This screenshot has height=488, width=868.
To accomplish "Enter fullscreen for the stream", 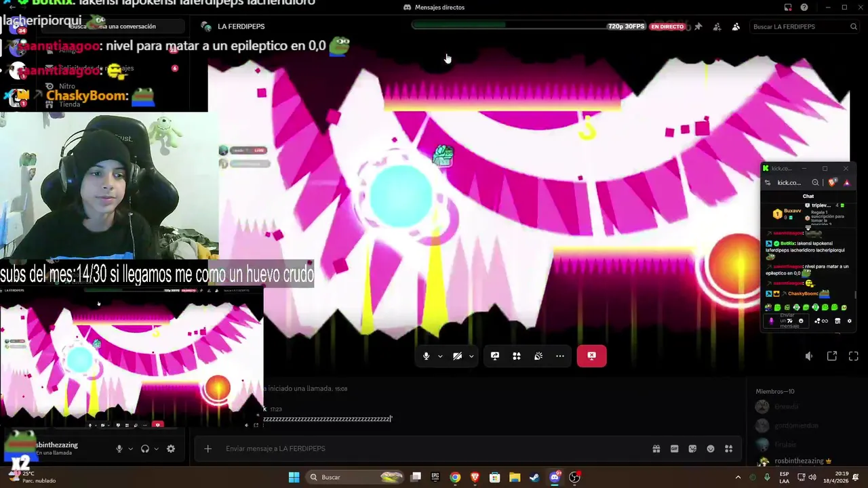I will [854, 356].
